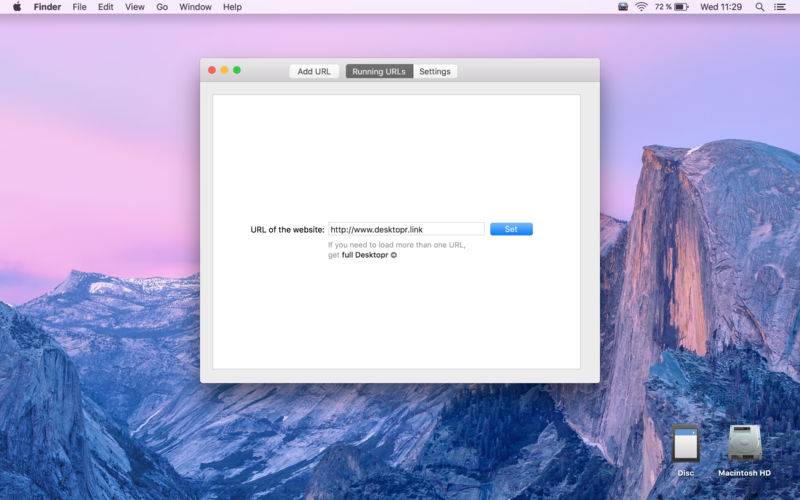The height and width of the screenshot is (500, 800).
Task: Open the Help menu
Action: point(232,7)
